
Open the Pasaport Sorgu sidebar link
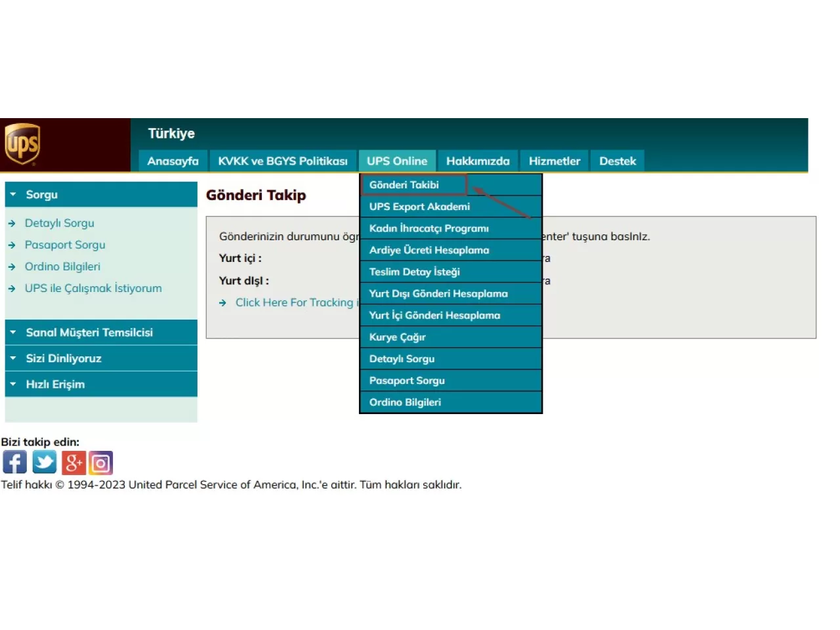coord(65,245)
